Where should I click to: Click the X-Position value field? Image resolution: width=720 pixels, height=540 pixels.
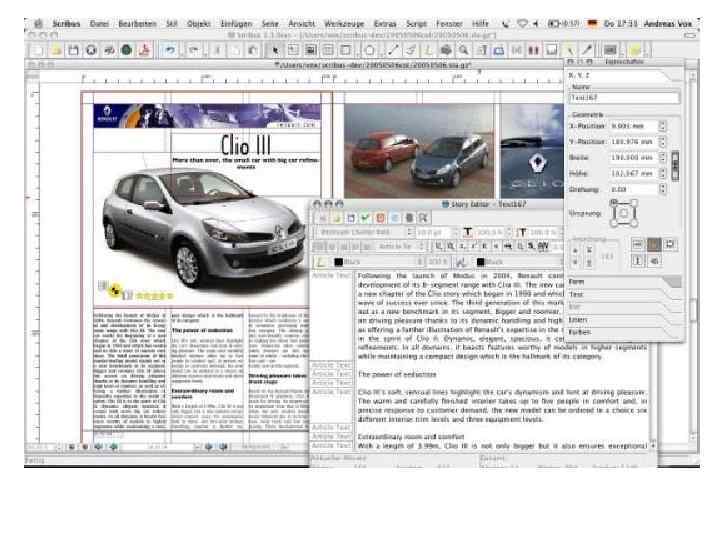click(x=634, y=125)
